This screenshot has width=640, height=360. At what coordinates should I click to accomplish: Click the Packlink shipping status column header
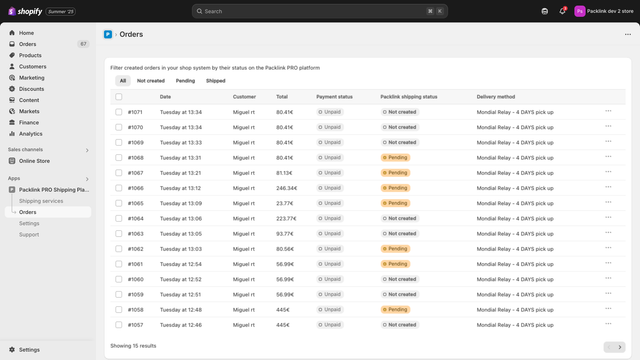409,97
